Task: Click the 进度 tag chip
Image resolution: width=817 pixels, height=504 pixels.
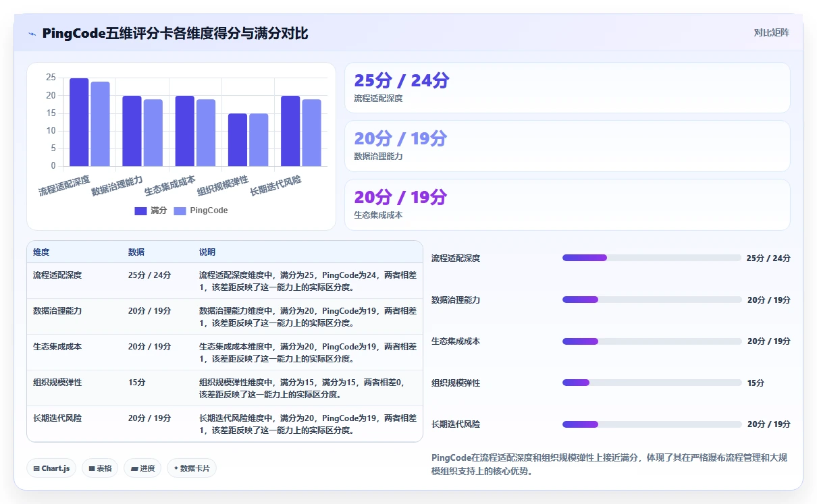Action: click(x=142, y=468)
